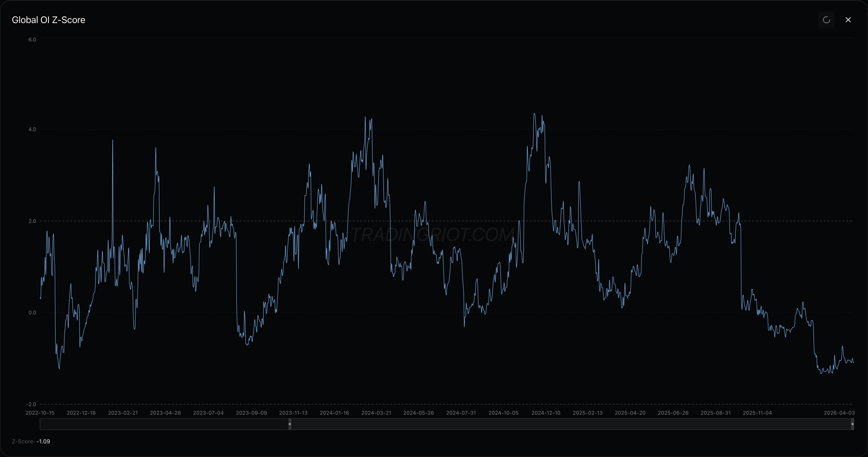
Task: Click the right range slider handle
Action: [852, 424]
